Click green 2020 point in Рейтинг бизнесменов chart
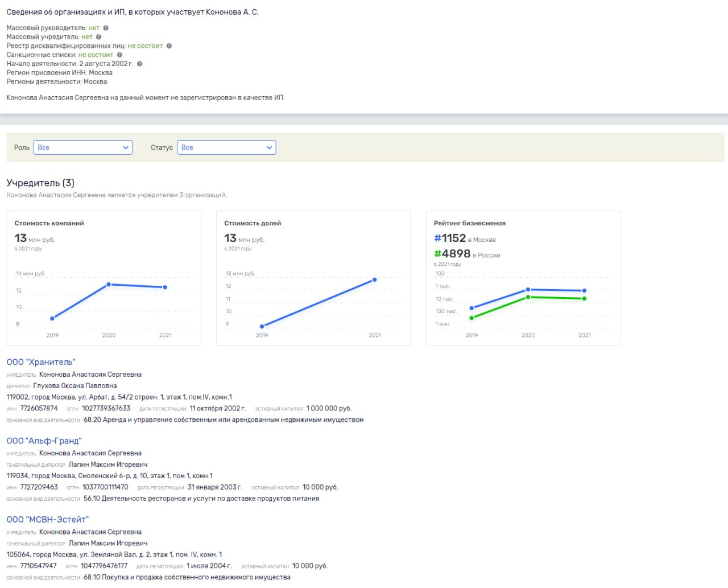728x588 pixels. 528,297
